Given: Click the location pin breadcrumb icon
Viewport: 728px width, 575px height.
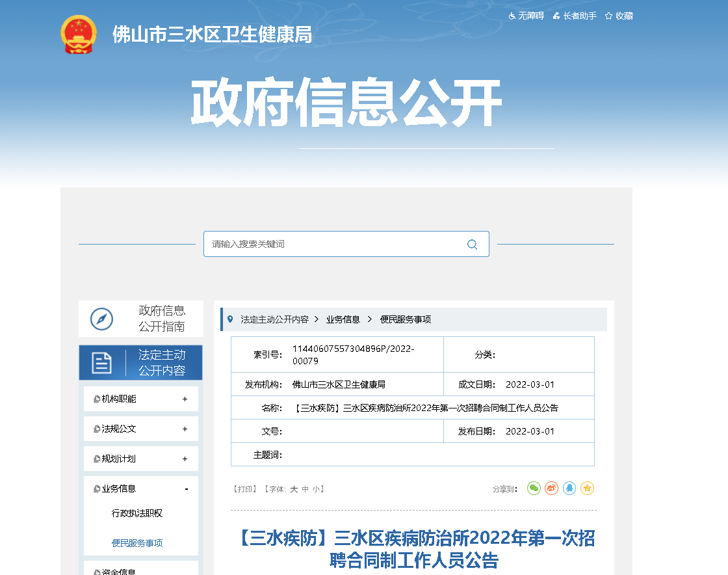Looking at the screenshot, I should click(230, 319).
